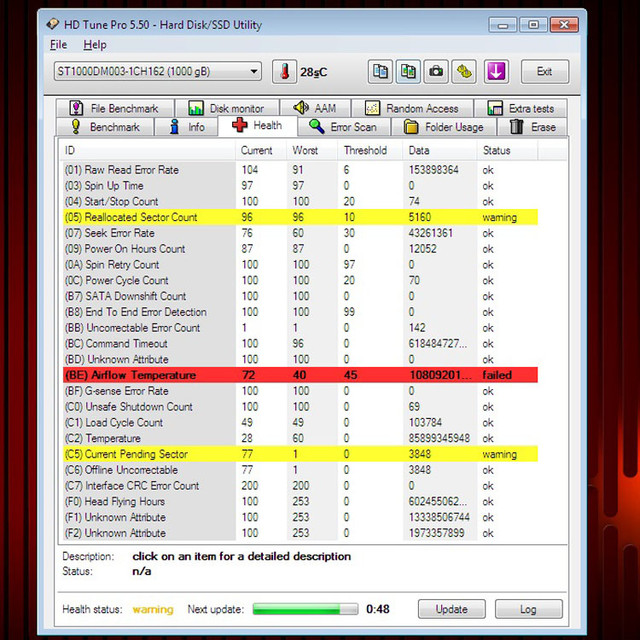Select the Command Timeout row

click(300, 344)
